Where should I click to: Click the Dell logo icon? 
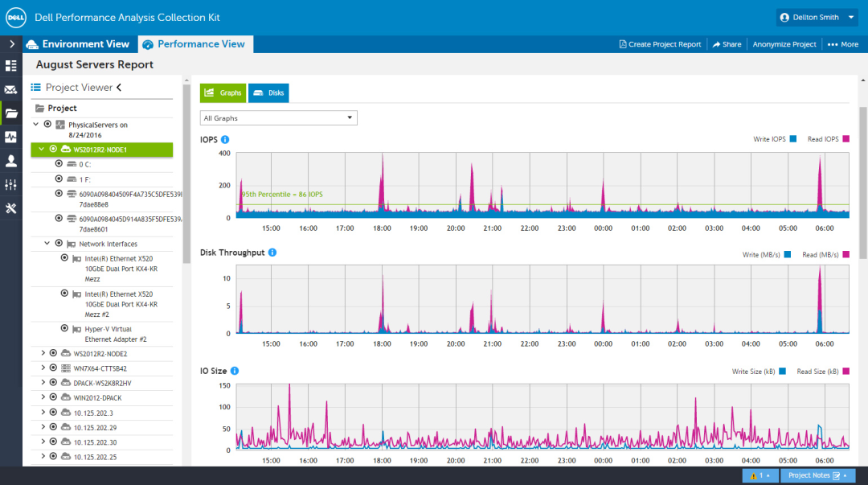click(x=15, y=17)
